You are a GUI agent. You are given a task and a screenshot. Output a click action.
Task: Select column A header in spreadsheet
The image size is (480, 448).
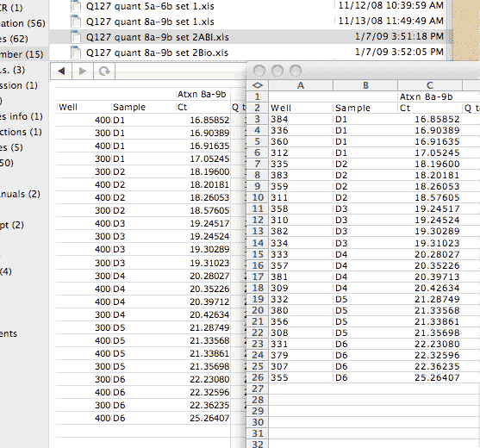[301, 85]
